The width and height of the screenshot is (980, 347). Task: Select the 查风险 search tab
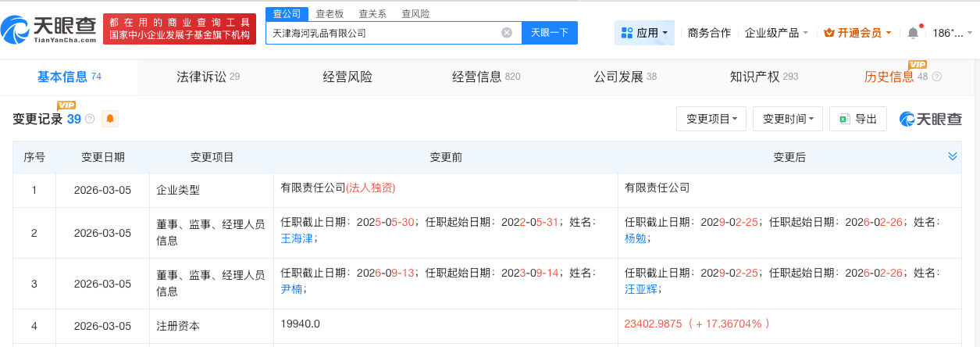point(415,14)
